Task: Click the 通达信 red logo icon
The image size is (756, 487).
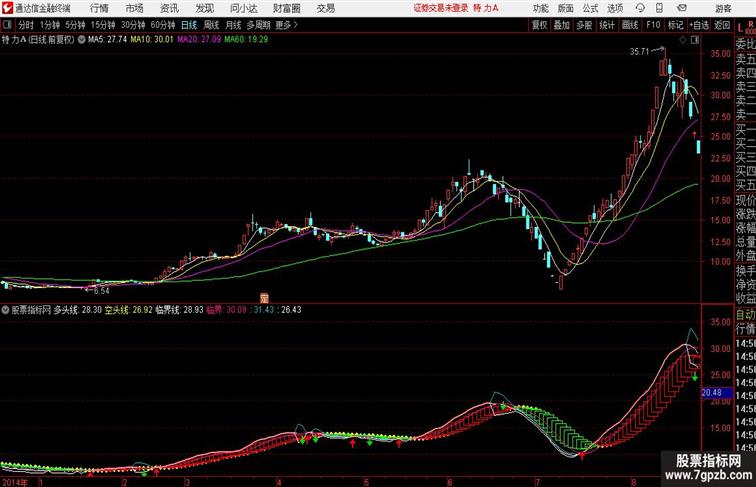Action: tap(7, 8)
